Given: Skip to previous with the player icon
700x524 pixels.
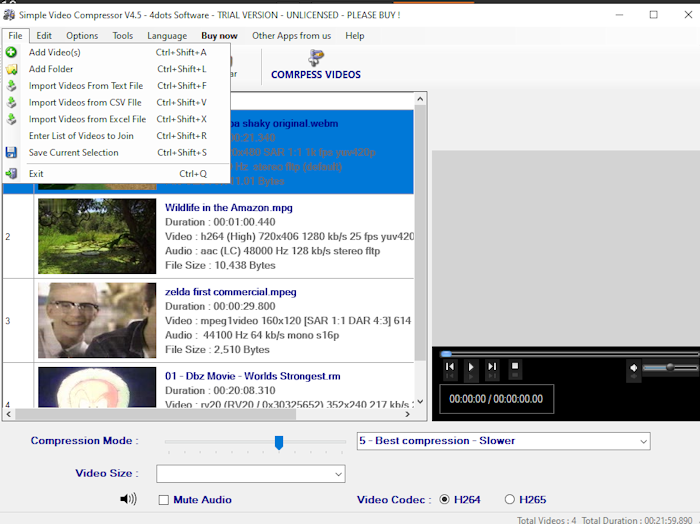Looking at the screenshot, I should (450, 368).
